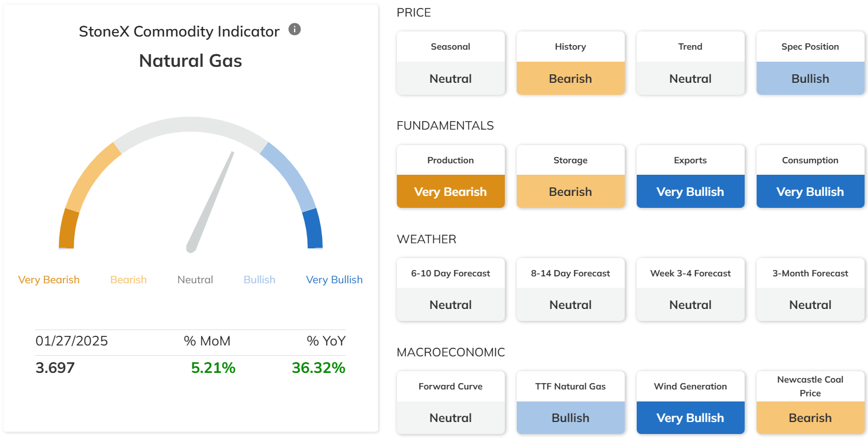Click the Very Bullish gauge legend label
This screenshot has height=438, width=868.
(334, 280)
